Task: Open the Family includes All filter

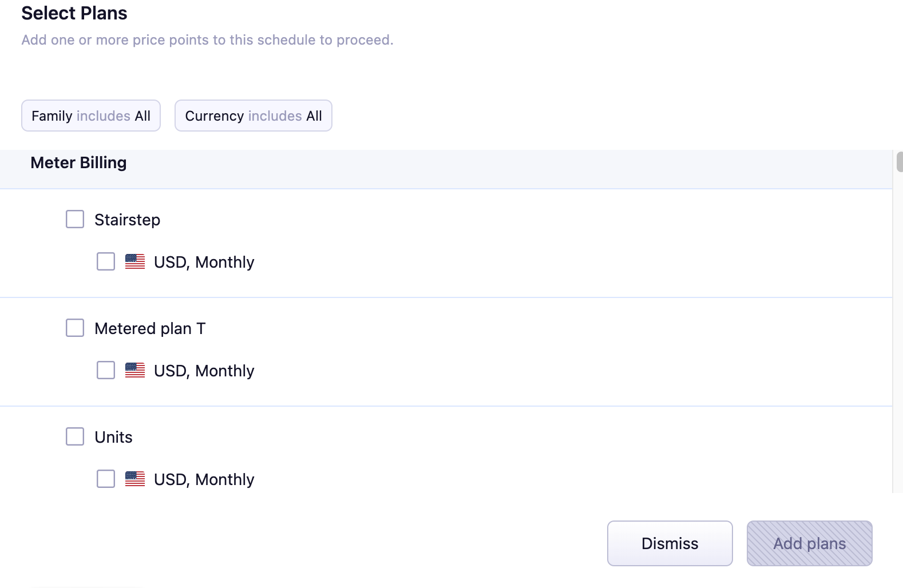Action: [91, 116]
